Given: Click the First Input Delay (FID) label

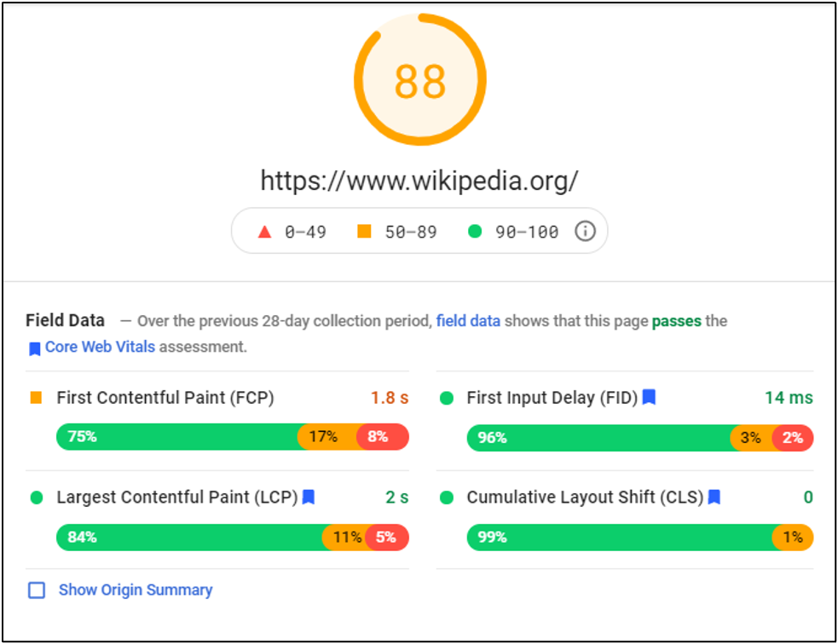Looking at the screenshot, I should 552,398.
